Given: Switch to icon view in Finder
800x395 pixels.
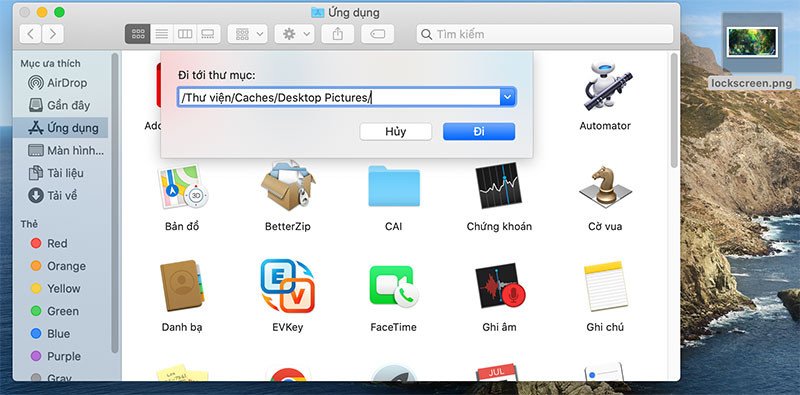Looking at the screenshot, I should pos(138,34).
